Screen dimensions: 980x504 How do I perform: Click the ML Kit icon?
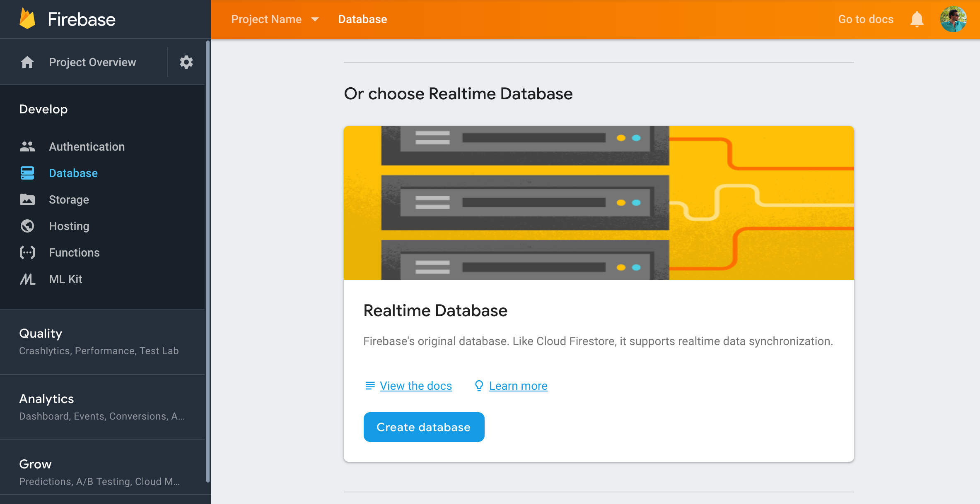coord(27,279)
